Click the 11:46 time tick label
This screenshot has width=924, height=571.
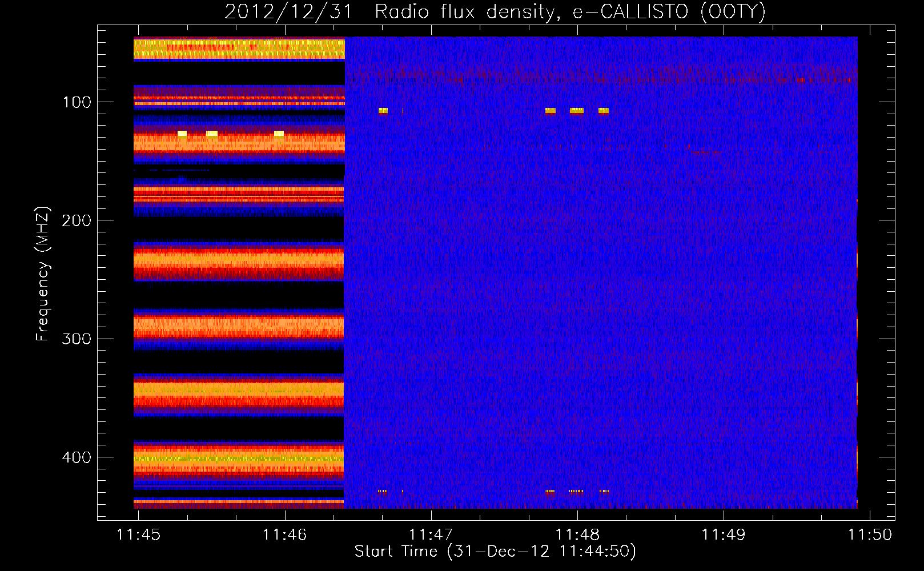[284, 534]
